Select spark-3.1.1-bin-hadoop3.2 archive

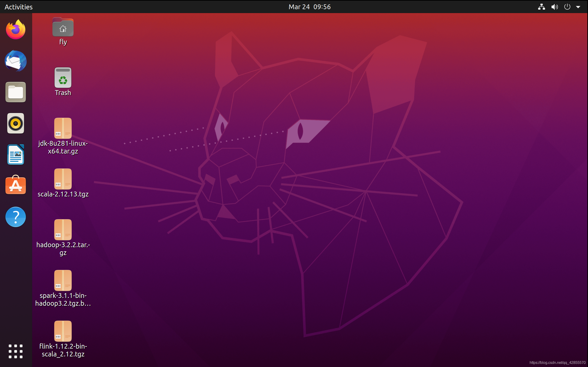63,280
